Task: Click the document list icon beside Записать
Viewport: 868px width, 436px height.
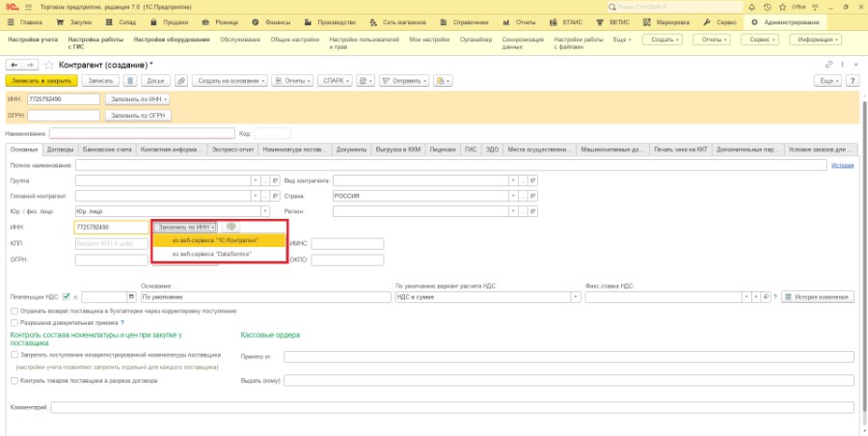Action: point(130,81)
